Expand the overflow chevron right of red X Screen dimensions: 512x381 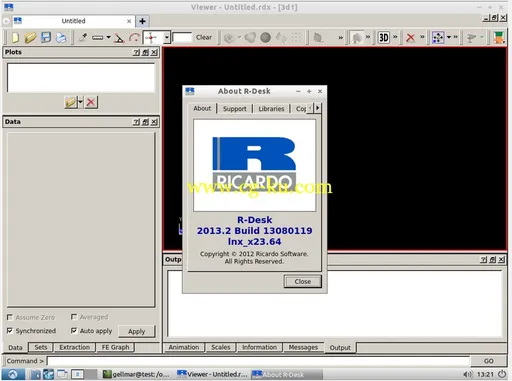click(x=422, y=37)
